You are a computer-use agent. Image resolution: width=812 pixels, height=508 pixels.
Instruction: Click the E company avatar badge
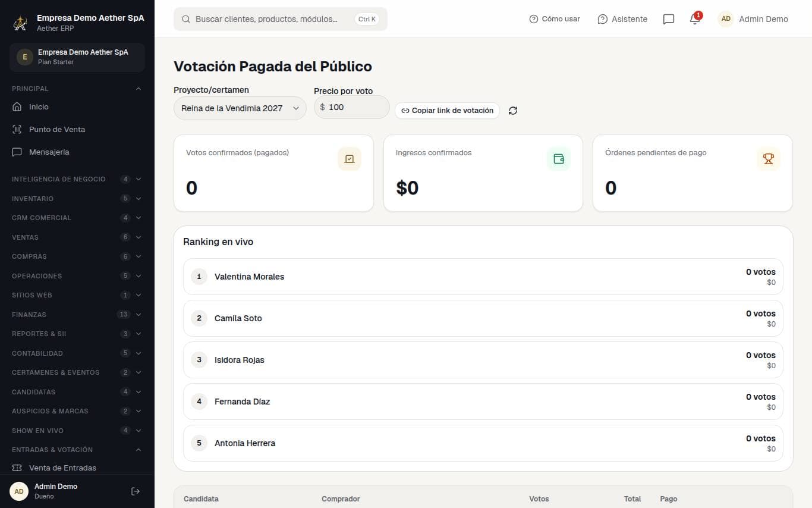(x=24, y=57)
